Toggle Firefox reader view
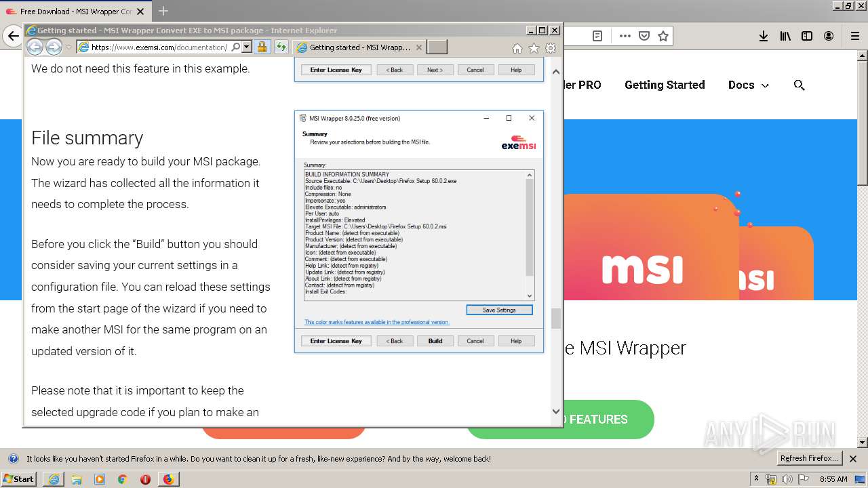The width and height of the screenshot is (868, 488). click(x=597, y=36)
